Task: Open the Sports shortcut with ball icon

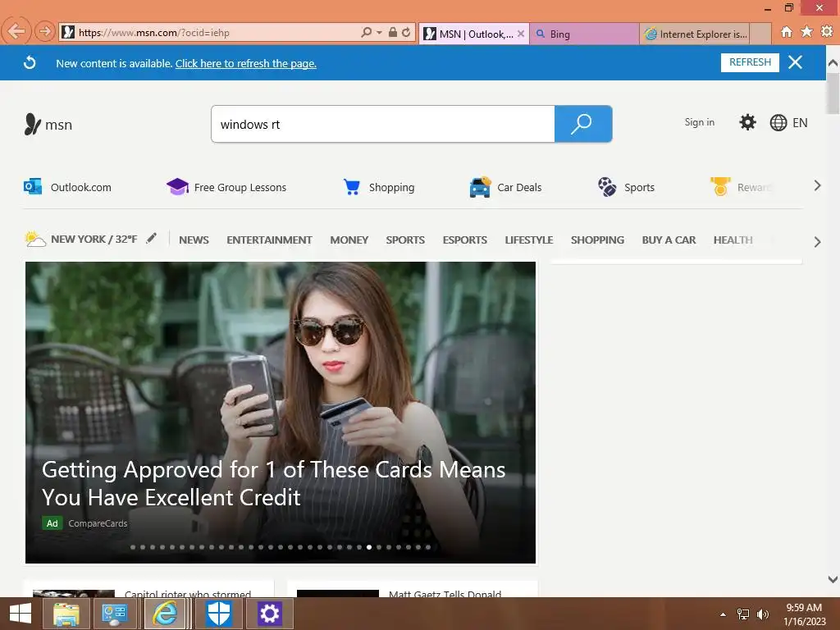Action: pyautogui.click(x=626, y=187)
